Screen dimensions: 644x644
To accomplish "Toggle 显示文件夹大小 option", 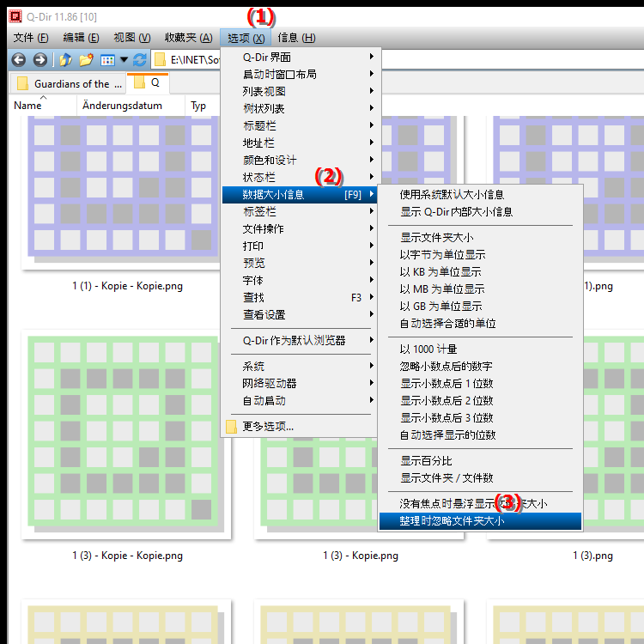I will [x=480, y=237].
